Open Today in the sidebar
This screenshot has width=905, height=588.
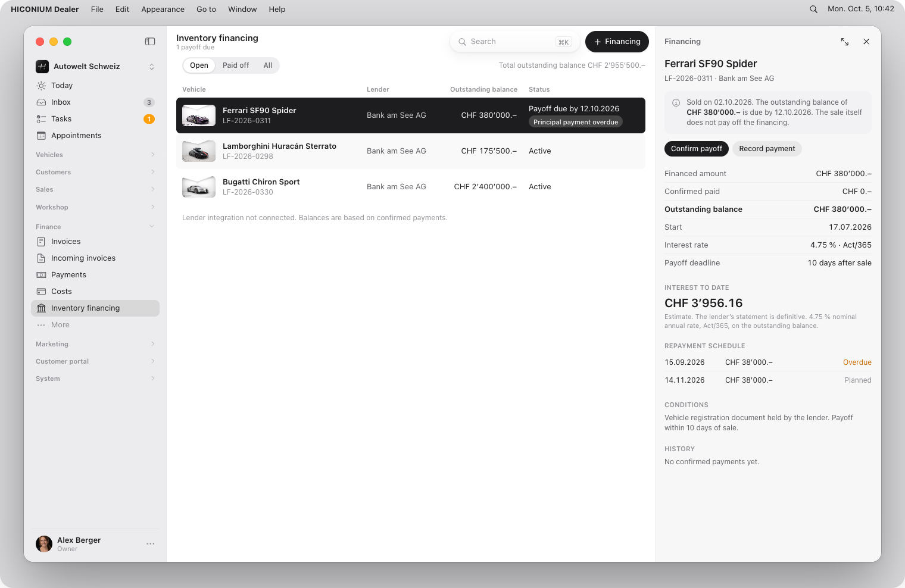tap(95, 86)
